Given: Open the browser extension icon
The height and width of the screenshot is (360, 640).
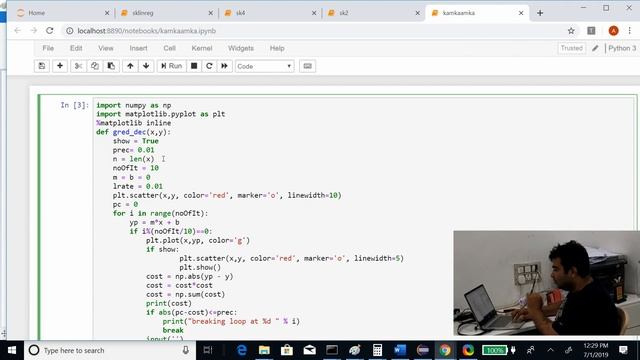Looking at the screenshot, I should tap(591, 31).
